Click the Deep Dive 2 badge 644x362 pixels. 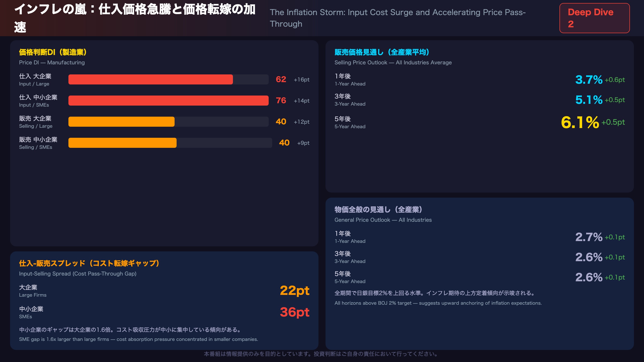(x=594, y=18)
